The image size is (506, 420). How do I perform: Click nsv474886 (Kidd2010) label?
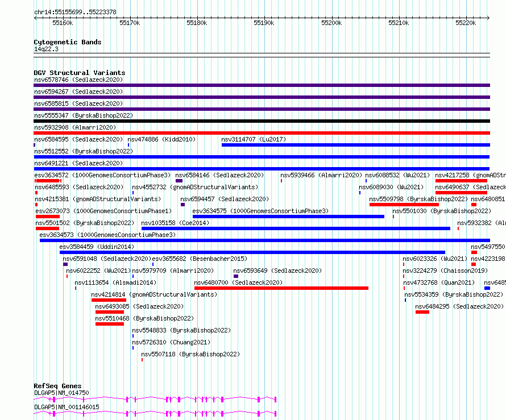point(161,139)
